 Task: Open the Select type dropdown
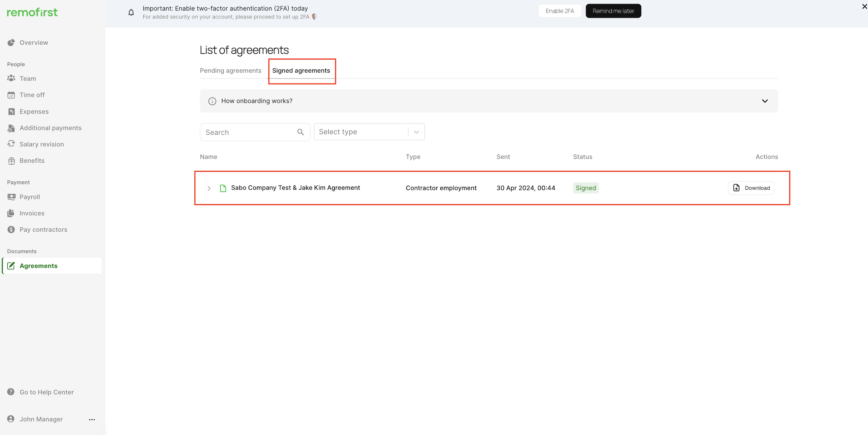369,132
